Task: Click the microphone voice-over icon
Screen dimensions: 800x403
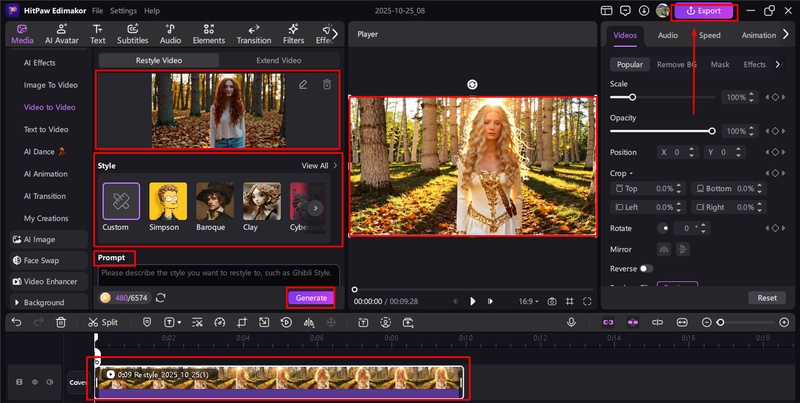Action: pyautogui.click(x=571, y=322)
